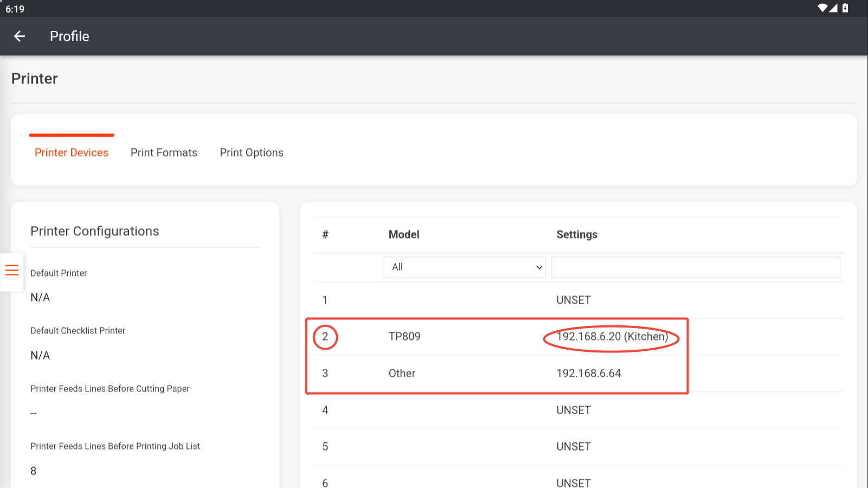
Task: Select UNSET printer slot 4
Action: point(573,410)
